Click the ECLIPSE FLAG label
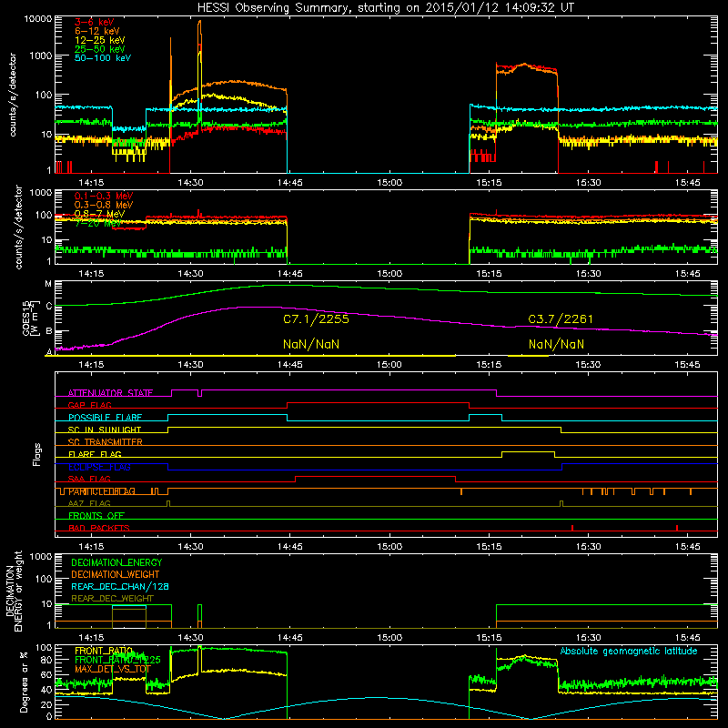The image size is (728, 728). (99, 467)
